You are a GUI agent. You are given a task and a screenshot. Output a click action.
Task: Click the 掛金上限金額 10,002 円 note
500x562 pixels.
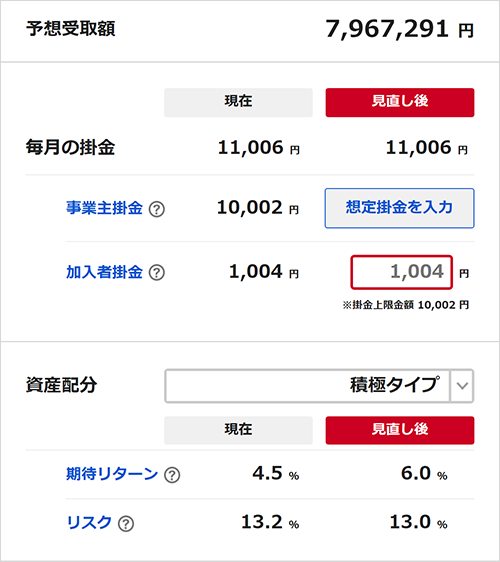[x=406, y=305]
